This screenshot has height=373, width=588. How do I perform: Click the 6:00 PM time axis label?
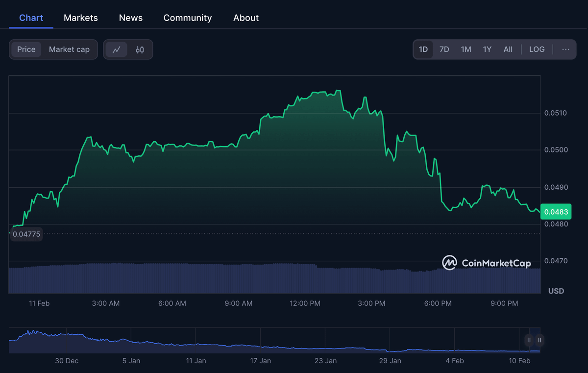(x=438, y=303)
